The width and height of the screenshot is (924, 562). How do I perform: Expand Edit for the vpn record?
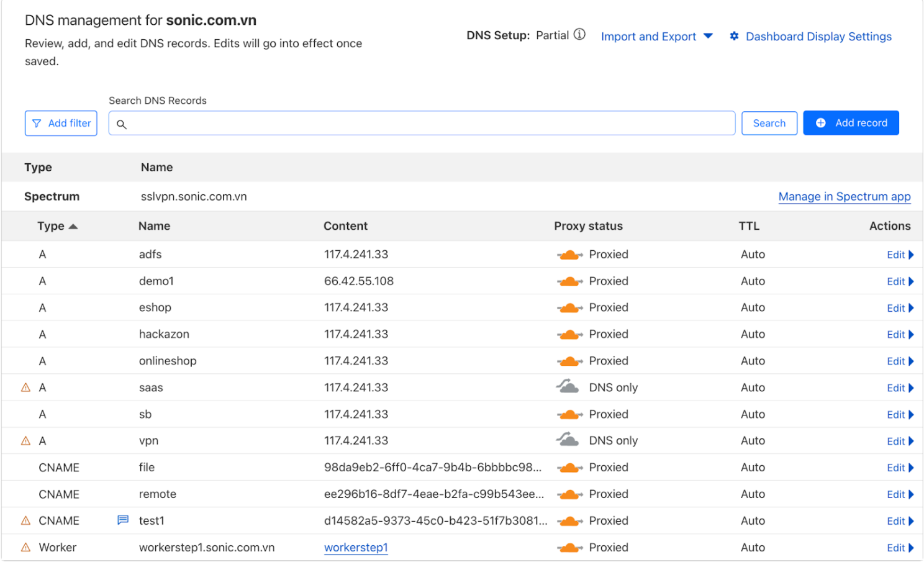(x=900, y=442)
